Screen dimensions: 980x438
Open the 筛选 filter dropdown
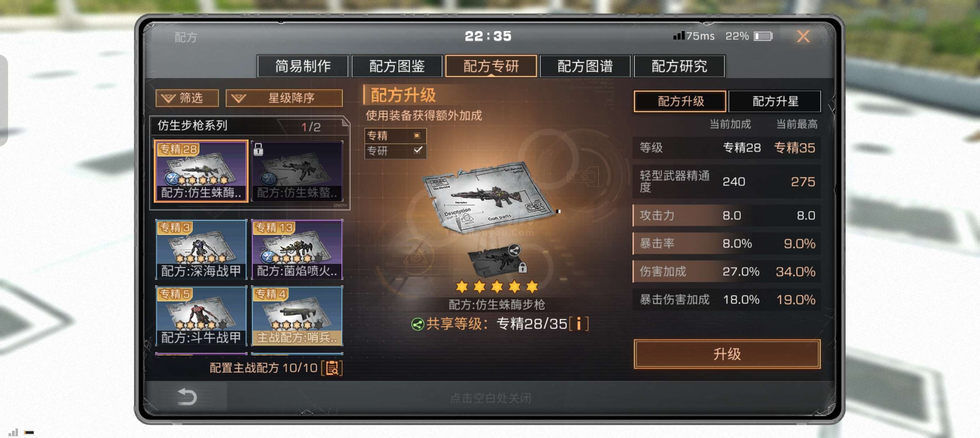point(187,98)
